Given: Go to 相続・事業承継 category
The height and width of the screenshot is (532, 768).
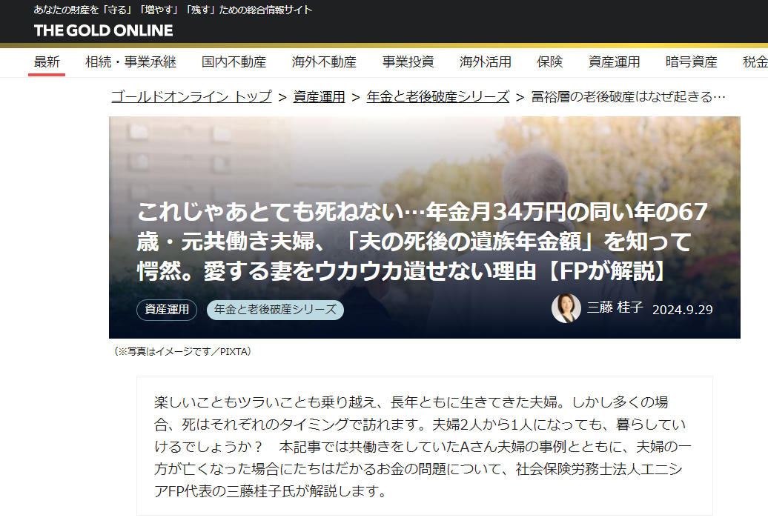Looking at the screenshot, I should (x=130, y=62).
